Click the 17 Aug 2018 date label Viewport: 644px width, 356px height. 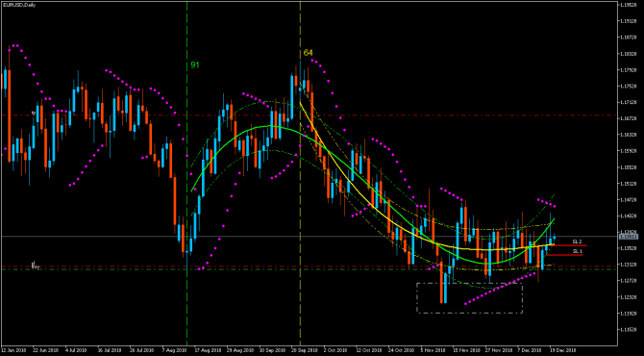pos(208,350)
